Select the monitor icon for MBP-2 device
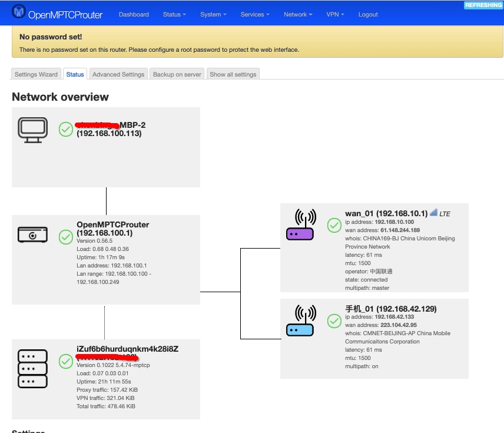Screen dimensions: 504x433 (x=32, y=128)
